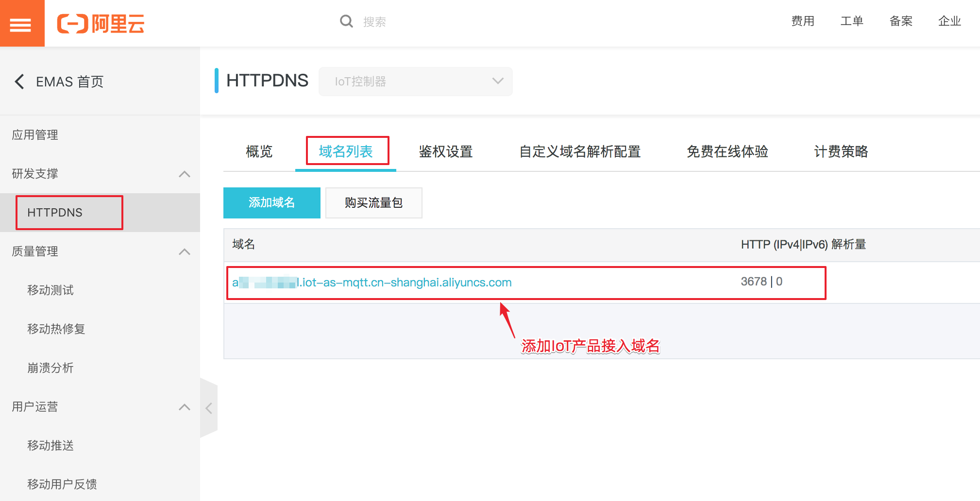This screenshot has width=980, height=501.
Task: Open the 费用 top menu
Action: (x=803, y=21)
